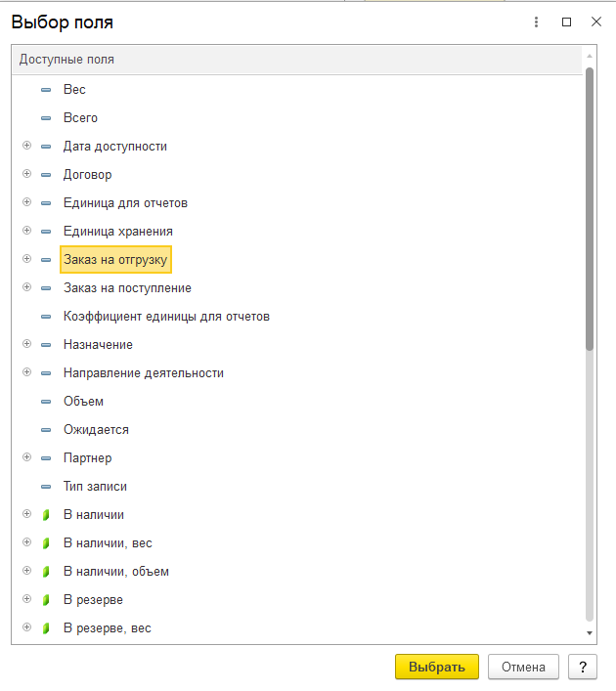
Task: Open the three-dot more actions menu
Action: pos(536,22)
